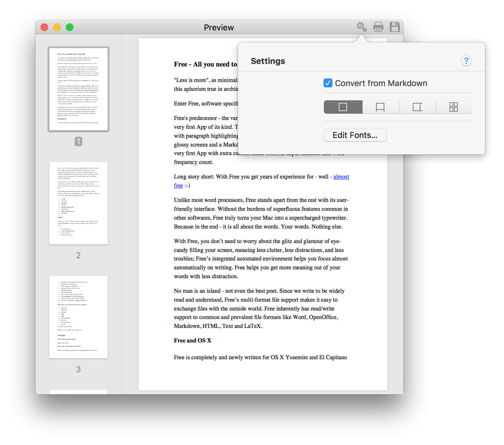The width and height of the screenshot is (504, 445).
Task: Open page 1 thumbnail
Action: [x=79, y=89]
